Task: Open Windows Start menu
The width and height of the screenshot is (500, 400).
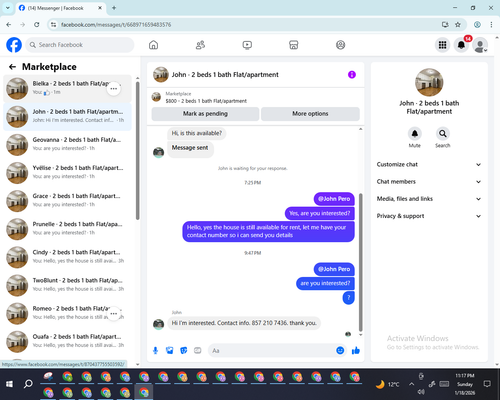Action: coord(9,384)
